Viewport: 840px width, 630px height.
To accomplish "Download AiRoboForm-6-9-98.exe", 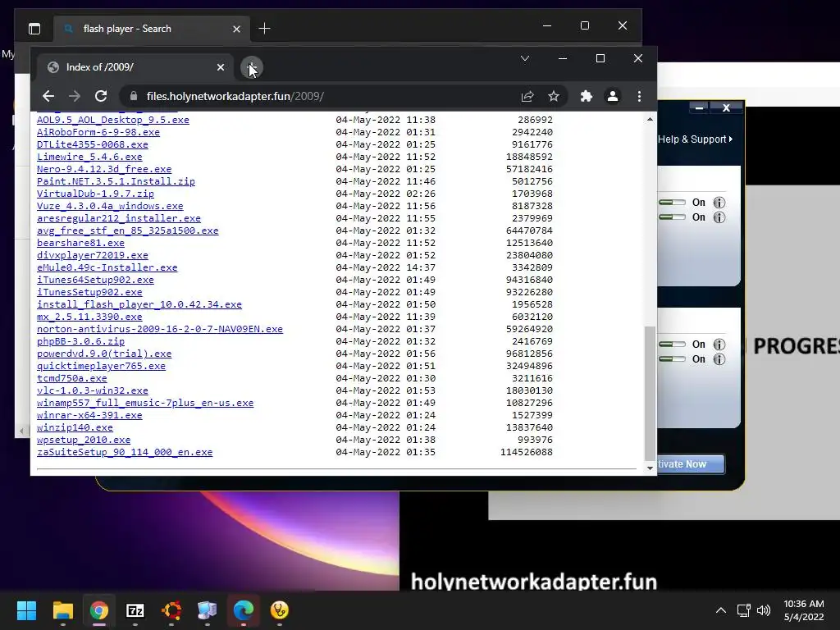I will coord(98,132).
